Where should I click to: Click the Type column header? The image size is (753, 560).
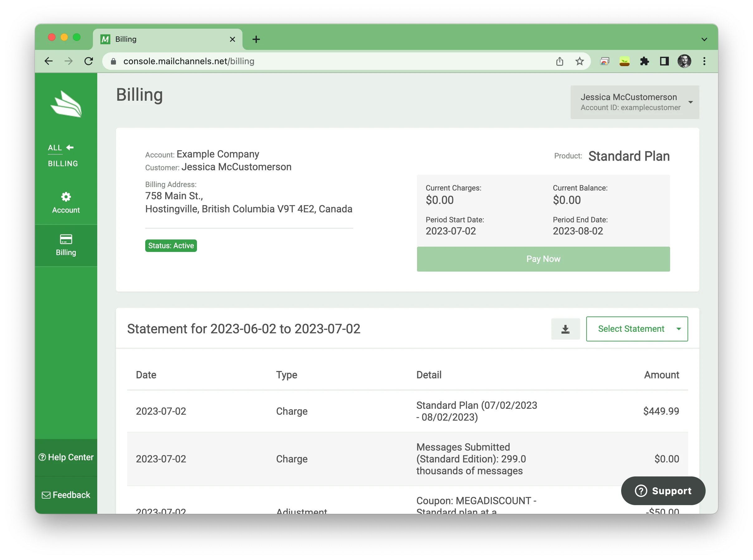point(286,374)
